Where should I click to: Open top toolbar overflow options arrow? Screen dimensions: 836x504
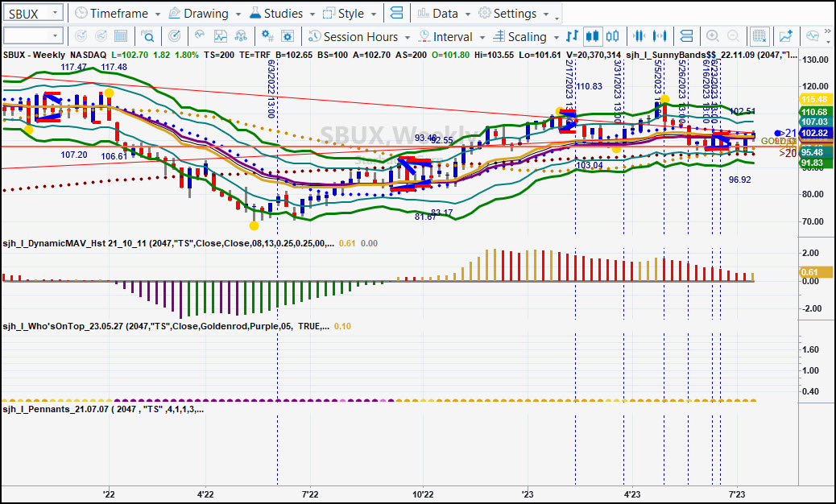[557, 18]
